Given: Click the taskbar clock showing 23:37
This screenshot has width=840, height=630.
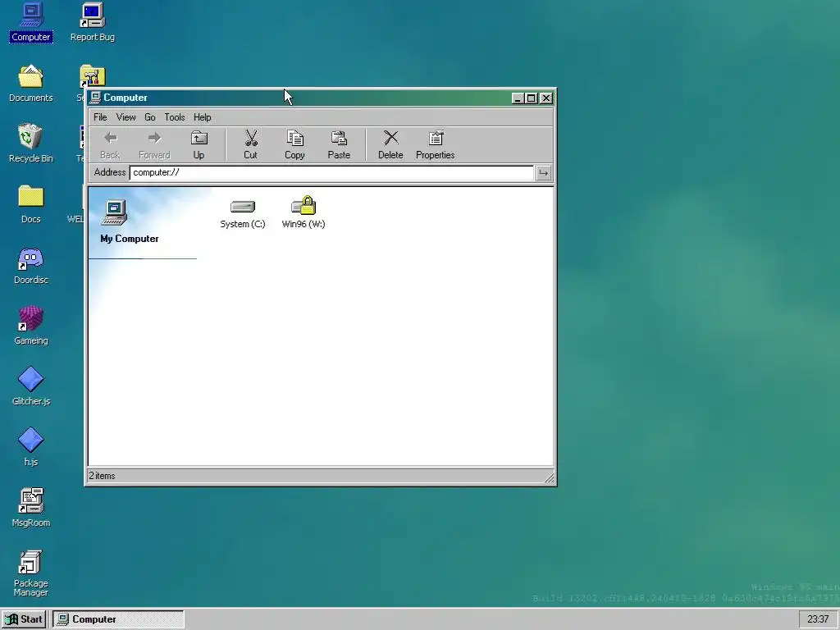Looking at the screenshot, I should coord(818,619).
